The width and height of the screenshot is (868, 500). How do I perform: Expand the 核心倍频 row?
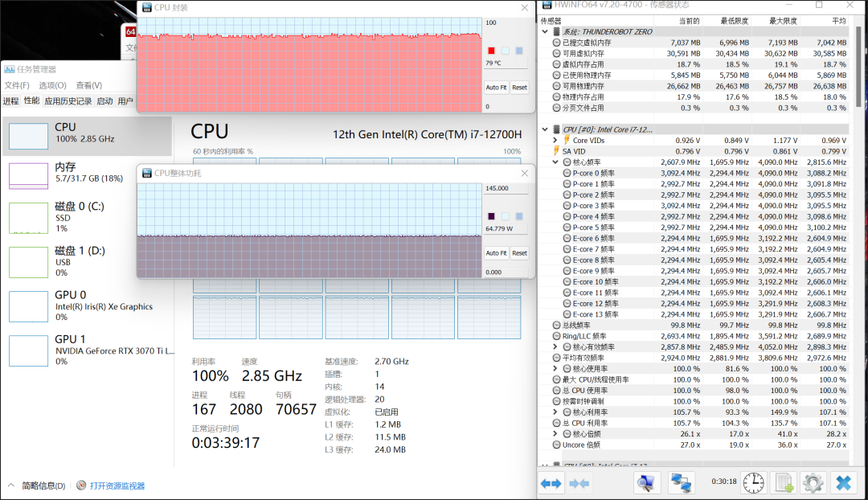click(x=555, y=433)
